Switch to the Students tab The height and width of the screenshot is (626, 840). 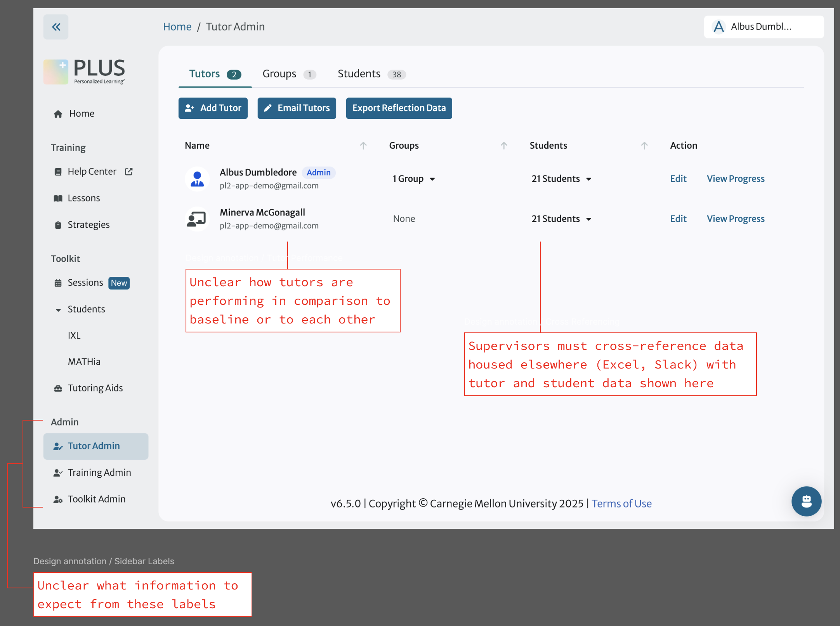(371, 74)
